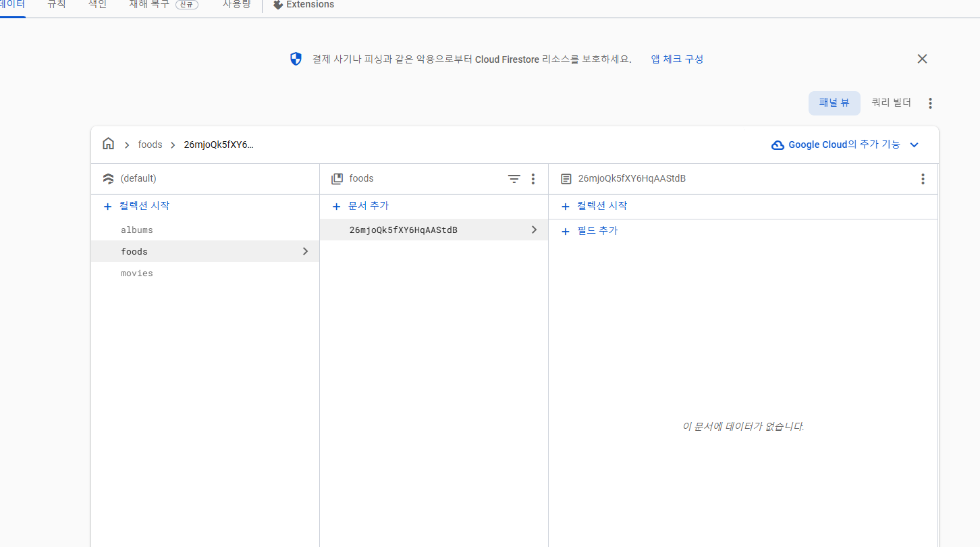The height and width of the screenshot is (547, 980).
Task: Click the document ID title in the header
Action: [x=632, y=179]
